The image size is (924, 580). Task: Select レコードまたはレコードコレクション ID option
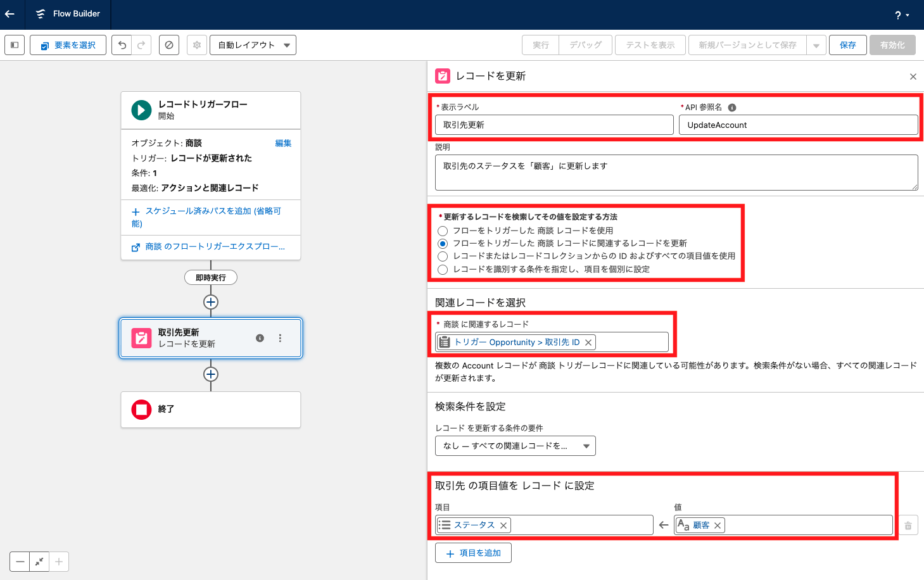click(443, 256)
